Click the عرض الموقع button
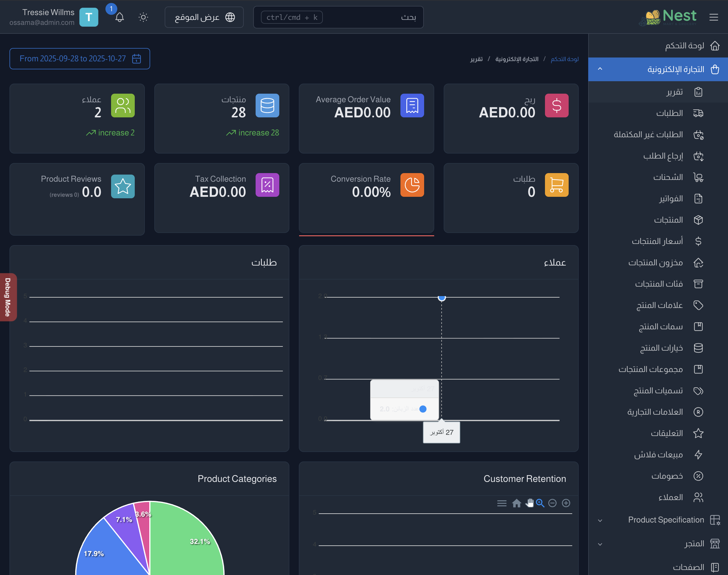 tap(204, 17)
